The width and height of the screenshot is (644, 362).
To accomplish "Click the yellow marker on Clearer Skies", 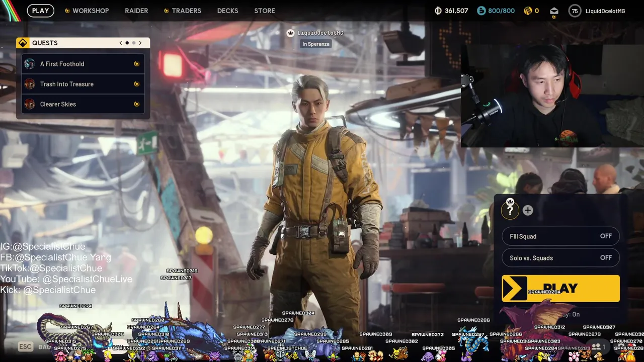I will [136, 104].
